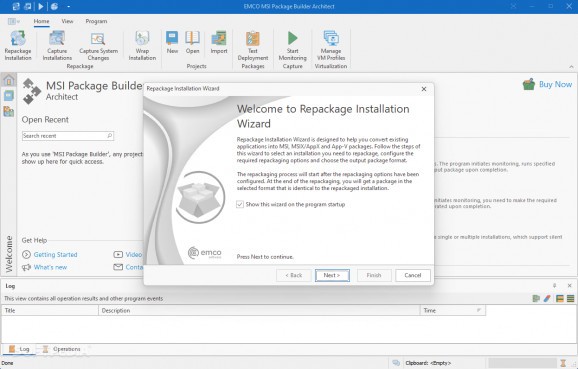Pin the Log panel with the pin icon
The height and width of the screenshot is (369, 578).
[554, 286]
